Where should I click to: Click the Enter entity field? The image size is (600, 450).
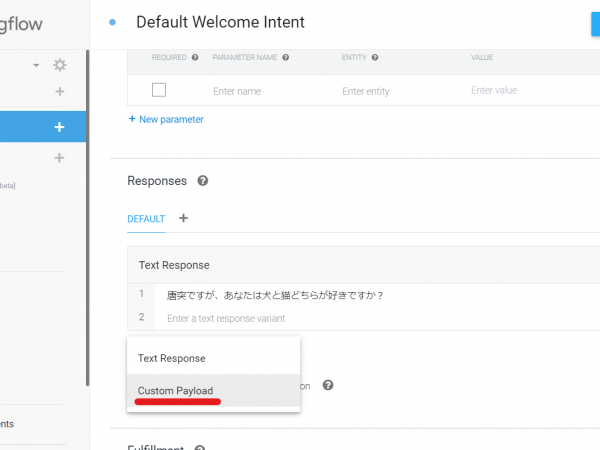(x=390, y=91)
